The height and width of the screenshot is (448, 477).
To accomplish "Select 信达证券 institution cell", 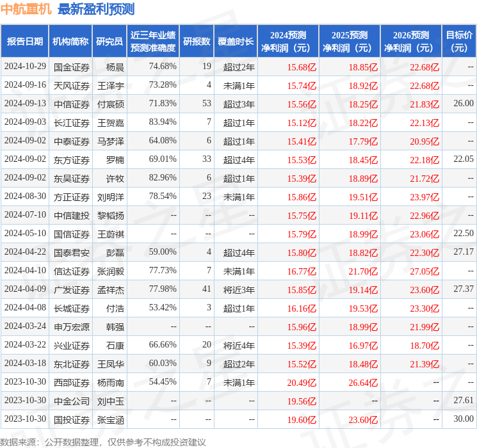I will [72, 271].
